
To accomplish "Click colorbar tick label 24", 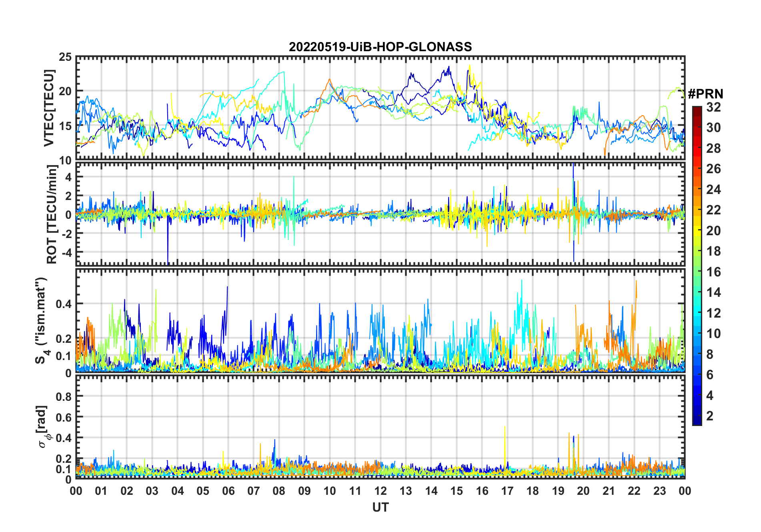I will point(713,190).
